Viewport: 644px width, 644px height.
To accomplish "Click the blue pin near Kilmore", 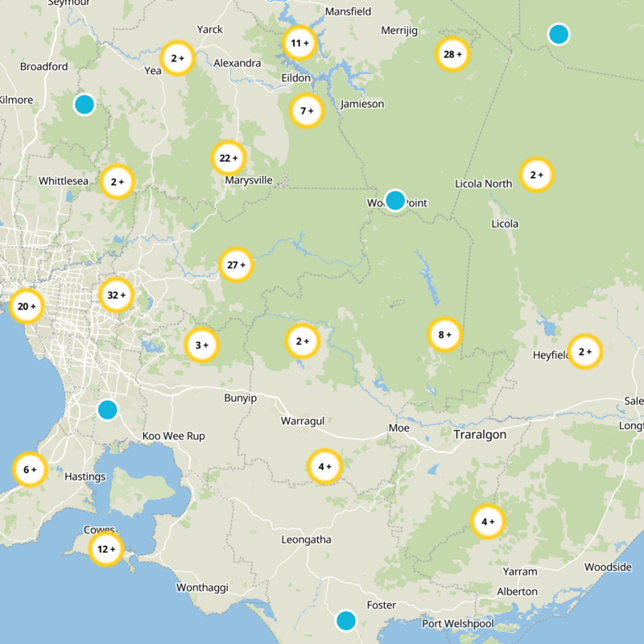I will pyautogui.click(x=85, y=103).
